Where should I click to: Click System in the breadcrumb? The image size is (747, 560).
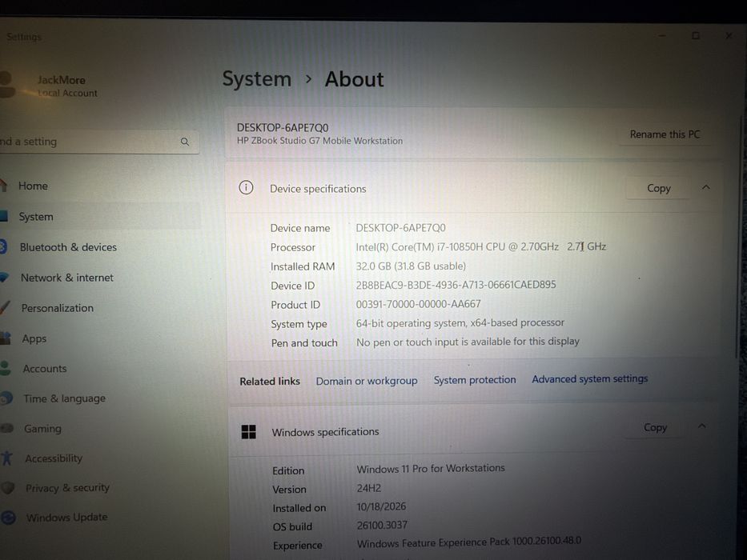[x=257, y=79]
